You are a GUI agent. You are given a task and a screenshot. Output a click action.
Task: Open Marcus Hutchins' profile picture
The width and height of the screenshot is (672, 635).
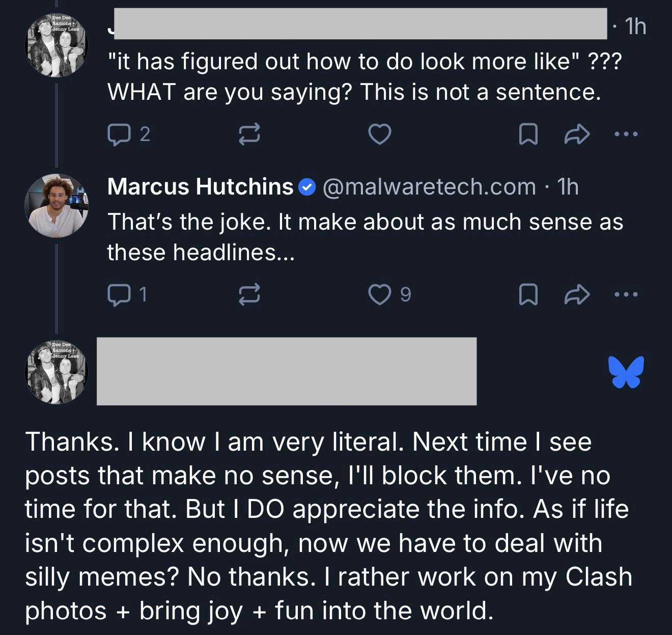(57, 206)
